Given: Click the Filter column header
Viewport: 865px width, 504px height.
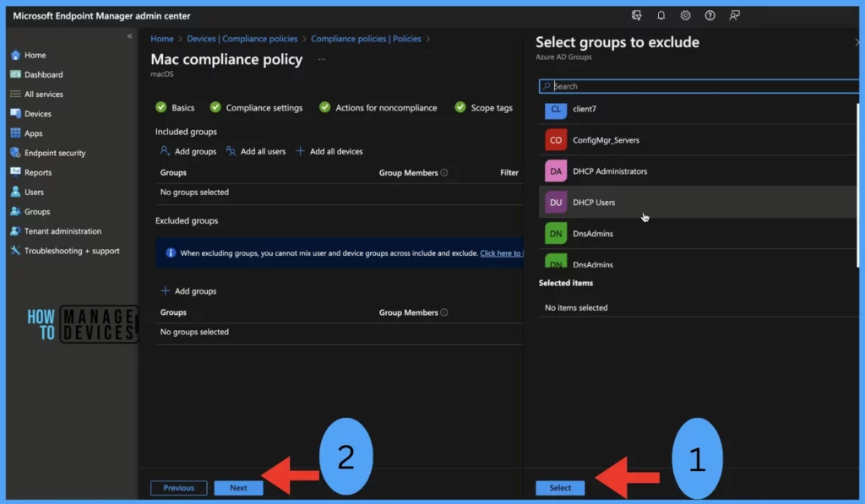Looking at the screenshot, I should tap(509, 172).
